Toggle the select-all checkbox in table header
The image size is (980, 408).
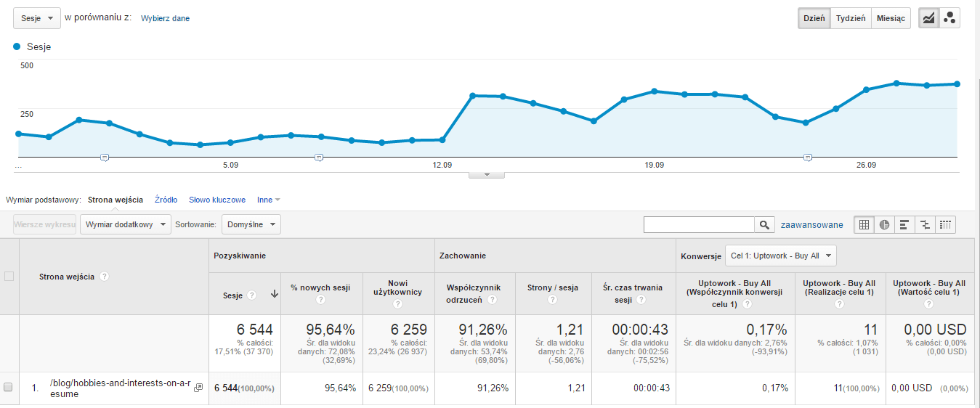[9, 276]
